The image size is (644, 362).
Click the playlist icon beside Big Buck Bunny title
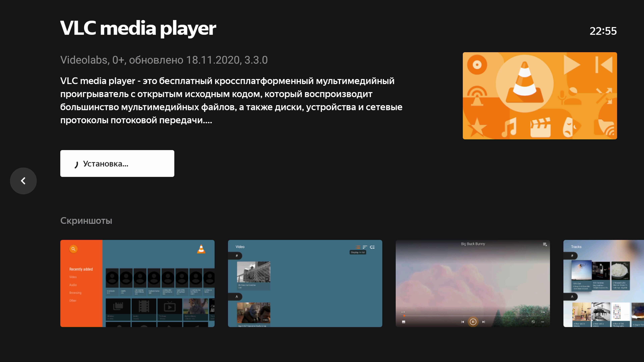tap(545, 244)
